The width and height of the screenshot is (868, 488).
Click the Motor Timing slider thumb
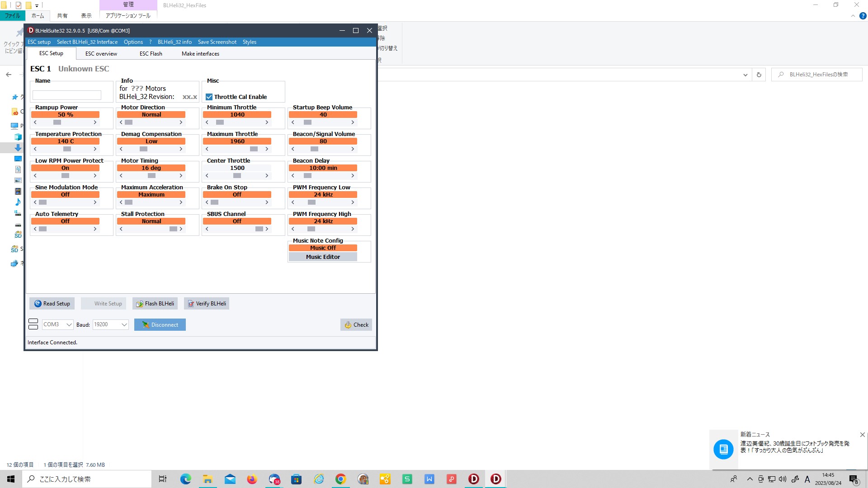click(x=152, y=176)
